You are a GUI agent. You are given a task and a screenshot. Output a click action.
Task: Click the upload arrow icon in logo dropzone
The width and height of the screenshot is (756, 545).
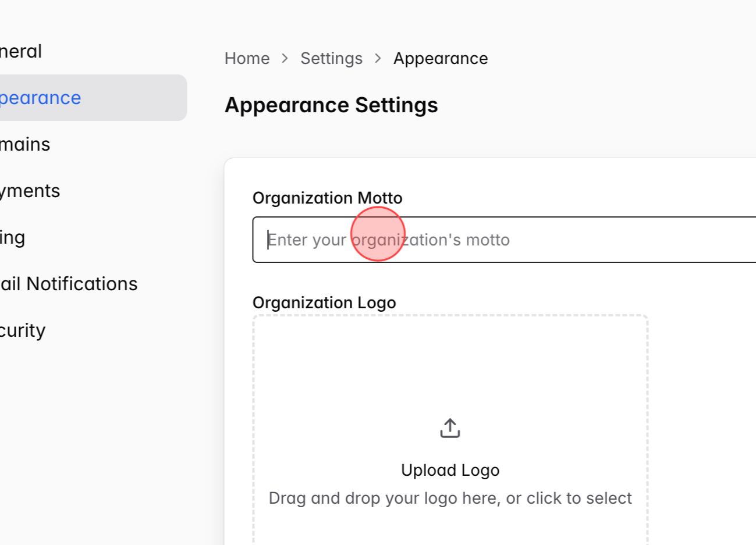point(449,428)
